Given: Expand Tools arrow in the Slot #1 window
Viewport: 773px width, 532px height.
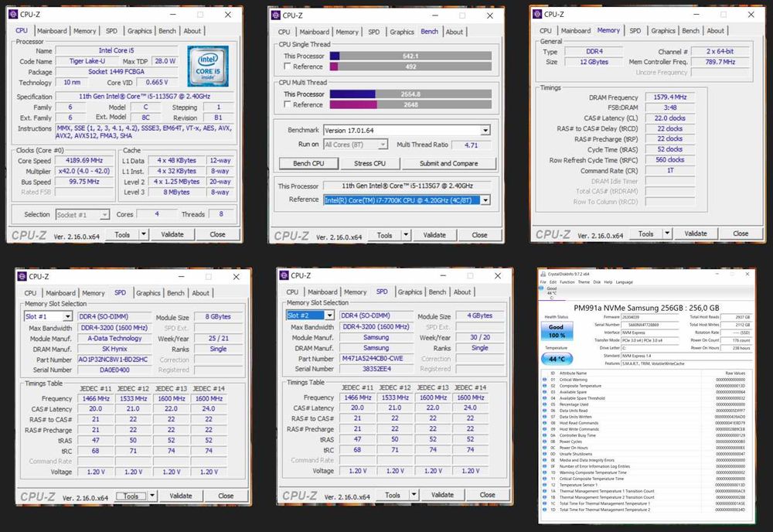Looking at the screenshot, I should point(152,496).
